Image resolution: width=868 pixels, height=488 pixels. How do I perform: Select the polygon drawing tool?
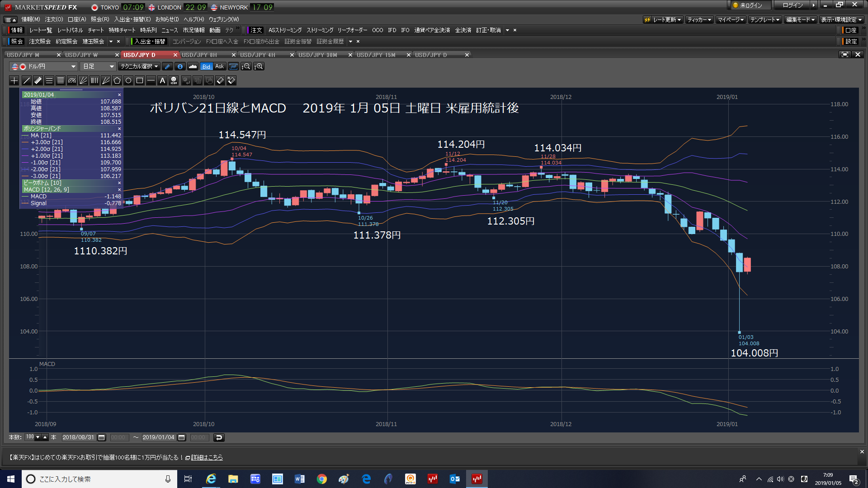pos(117,81)
